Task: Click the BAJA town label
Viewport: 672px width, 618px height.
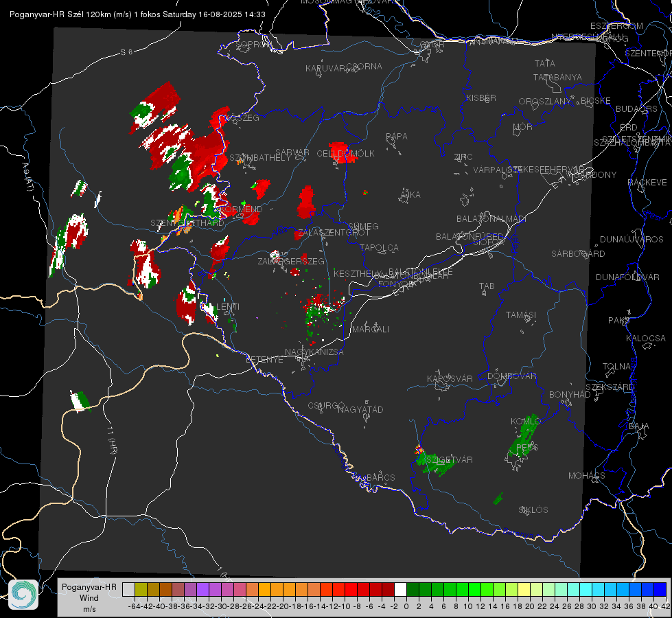Action: [x=639, y=426]
